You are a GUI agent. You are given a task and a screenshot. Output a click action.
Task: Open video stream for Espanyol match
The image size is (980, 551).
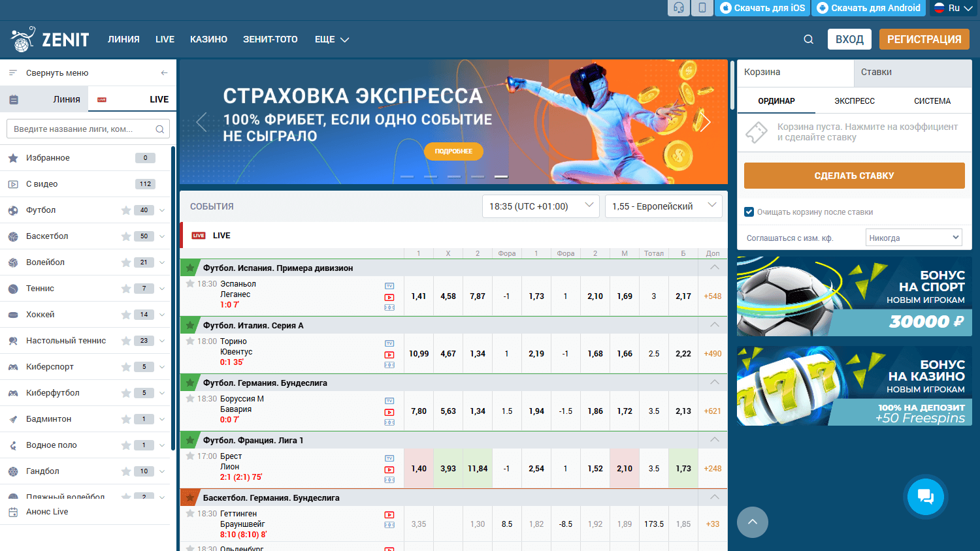tap(389, 297)
